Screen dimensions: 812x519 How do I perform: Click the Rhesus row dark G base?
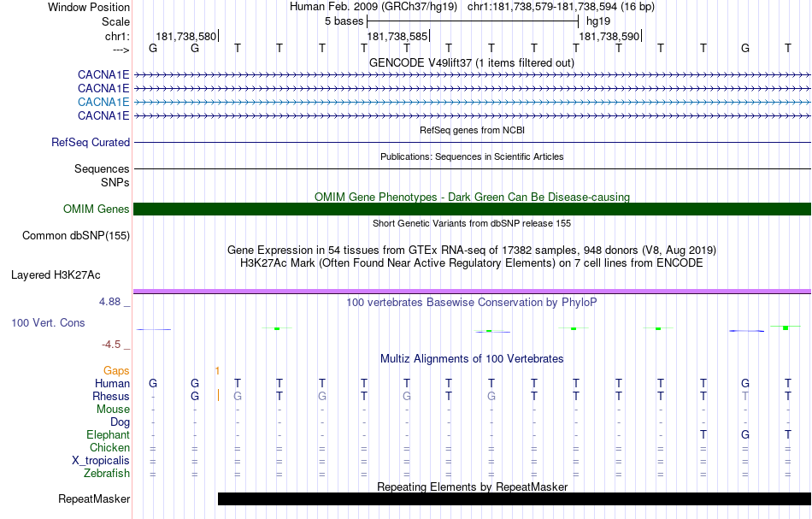coord(195,396)
